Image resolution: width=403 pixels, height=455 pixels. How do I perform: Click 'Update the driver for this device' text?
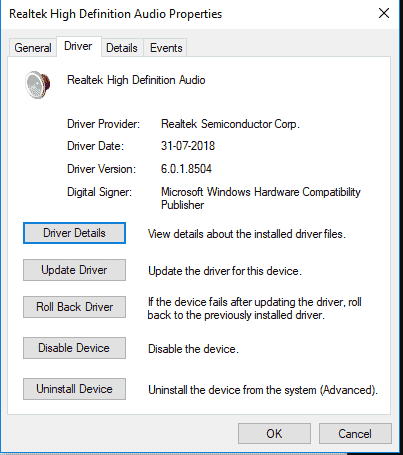225,271
